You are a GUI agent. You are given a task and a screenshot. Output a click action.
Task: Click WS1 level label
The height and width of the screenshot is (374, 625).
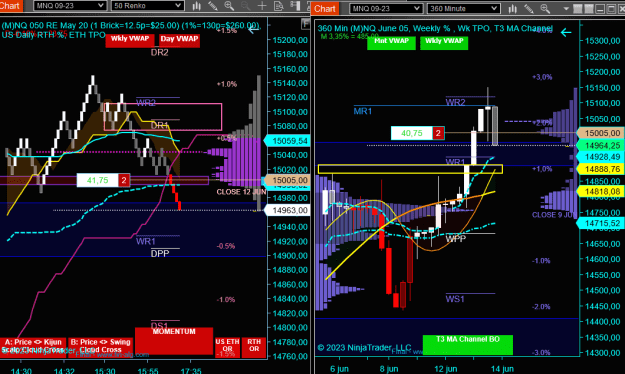click(455, 299)
